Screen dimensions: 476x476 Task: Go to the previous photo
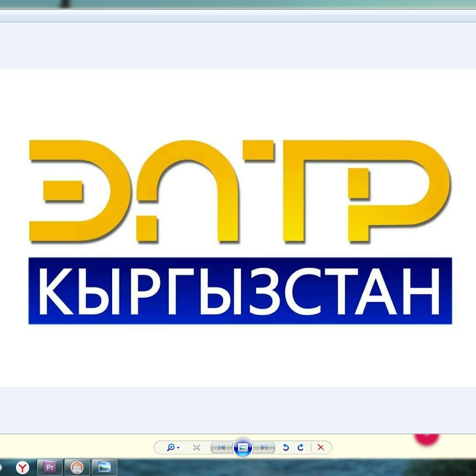[222, 447]
